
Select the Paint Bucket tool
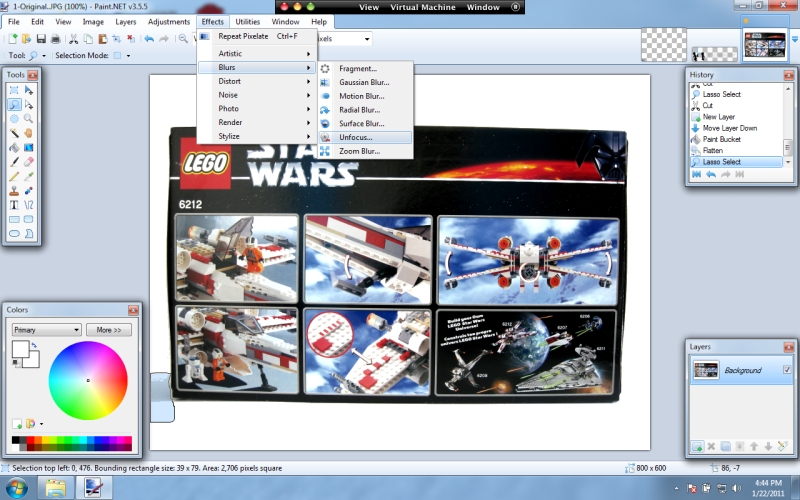[14, 147]
